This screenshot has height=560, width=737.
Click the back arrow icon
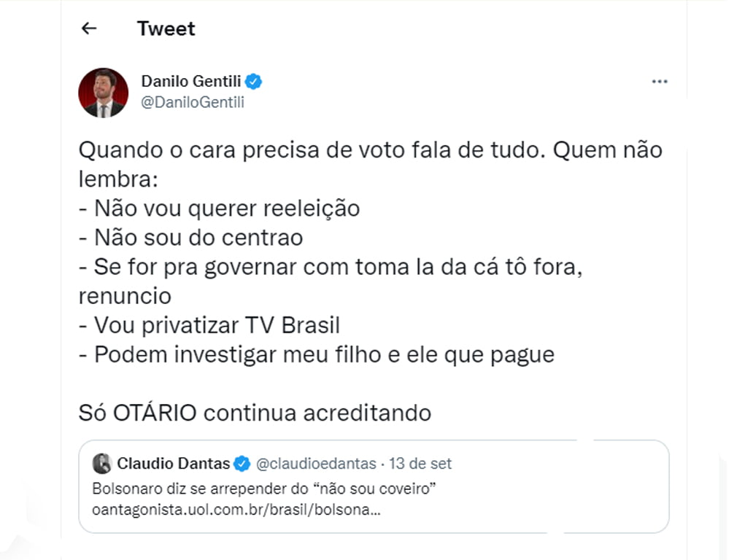(89, 28)
